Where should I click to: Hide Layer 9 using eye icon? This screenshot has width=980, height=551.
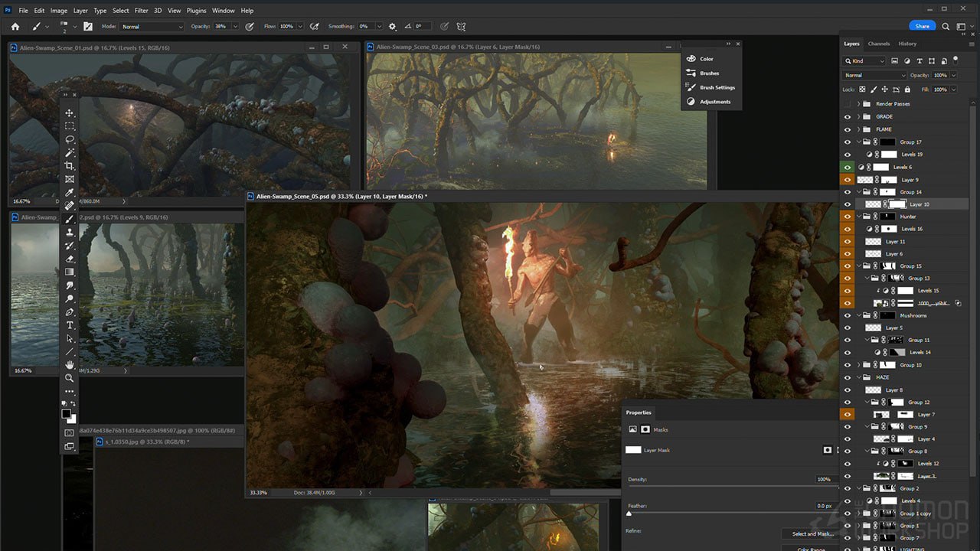click(x=847, y=180)
